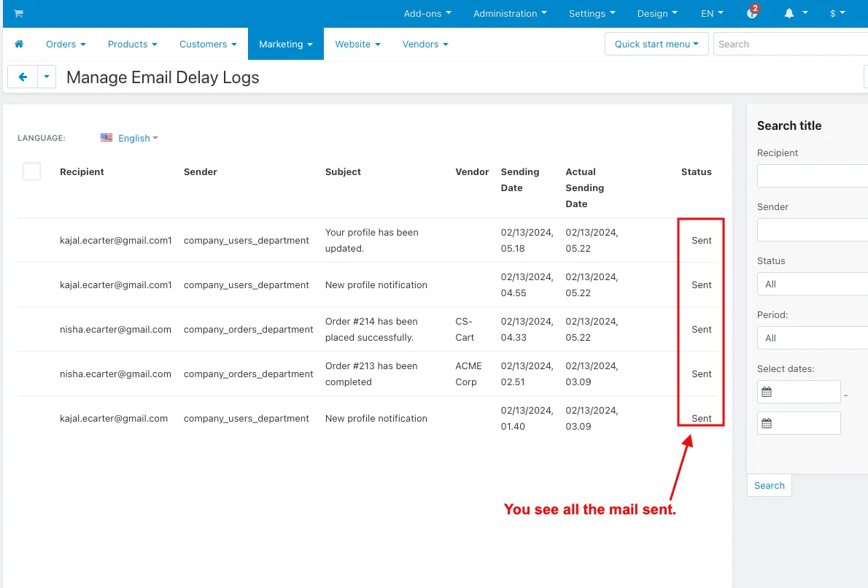868x588 pixels.
Task: Open the Administration menu
Action: (x=510, y=13)
